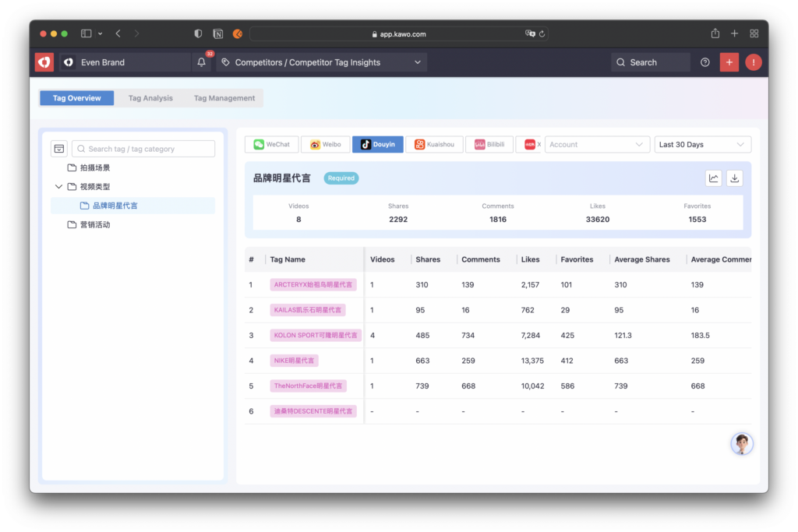Click the download export icon
The image size is (798, 532).
(x=734, y=178)
